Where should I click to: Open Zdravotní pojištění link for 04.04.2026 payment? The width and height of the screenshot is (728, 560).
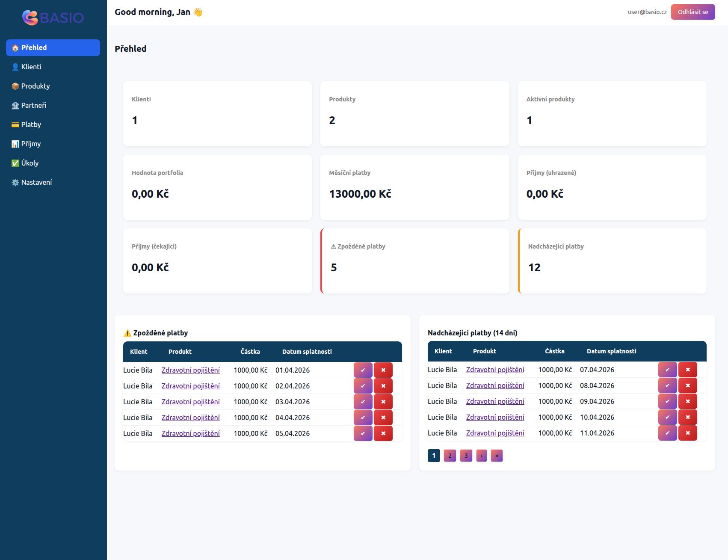pyautogui.click(x=190, y=418)
